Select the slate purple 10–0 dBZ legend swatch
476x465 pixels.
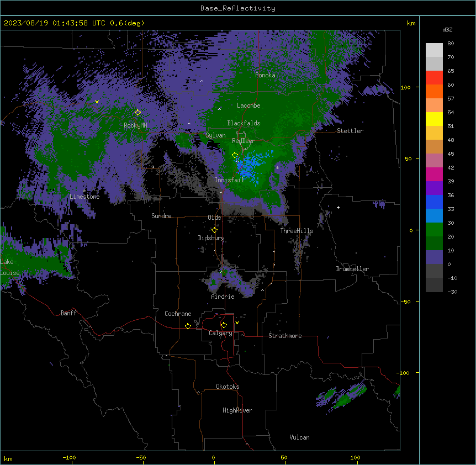[434, 257]
